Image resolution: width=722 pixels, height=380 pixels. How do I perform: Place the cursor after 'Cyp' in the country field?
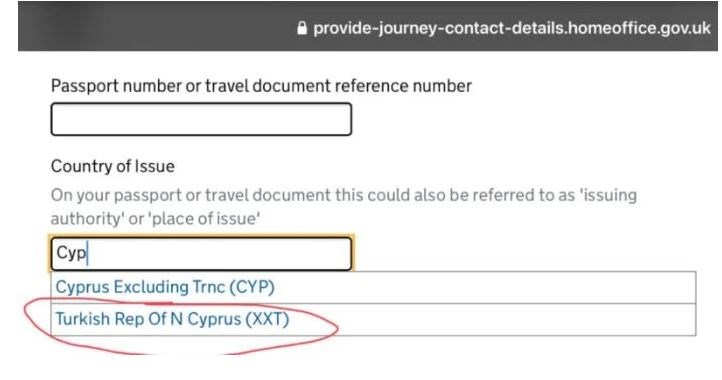tap(87, 253)
